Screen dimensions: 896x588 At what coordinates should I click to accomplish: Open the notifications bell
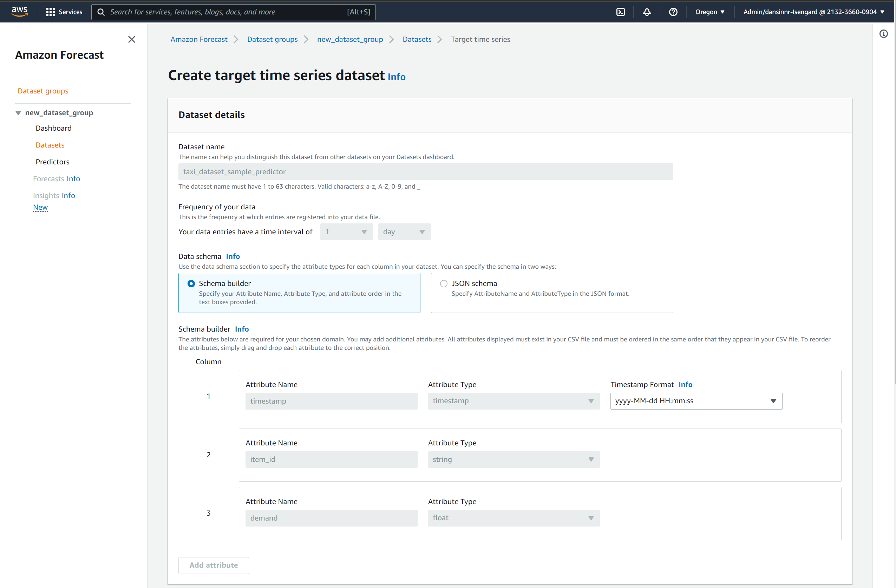pyautogui.click(x=647, y=12)
